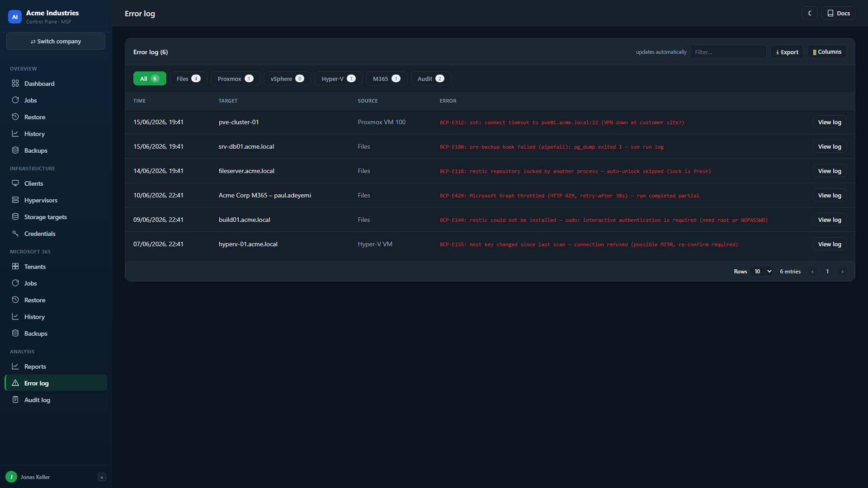Sort by the SOURCE column header
868x488 pixels.
click(368, 101)
